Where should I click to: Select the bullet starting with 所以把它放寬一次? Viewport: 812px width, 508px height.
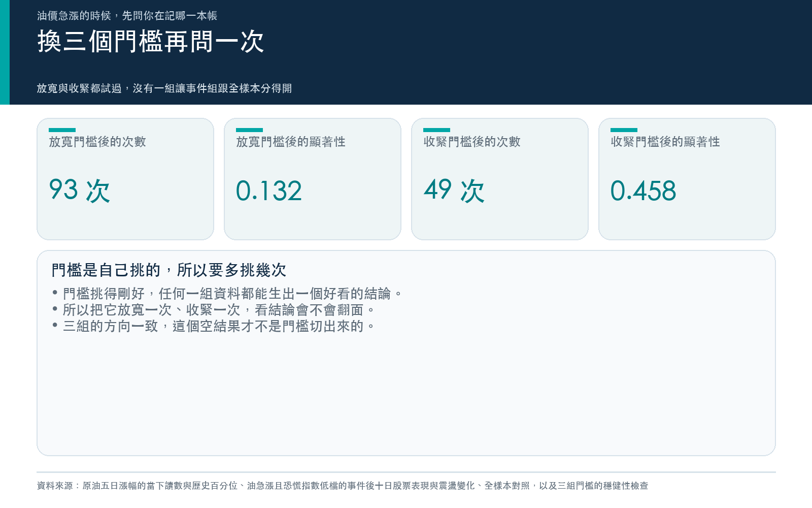coord(213,310)
